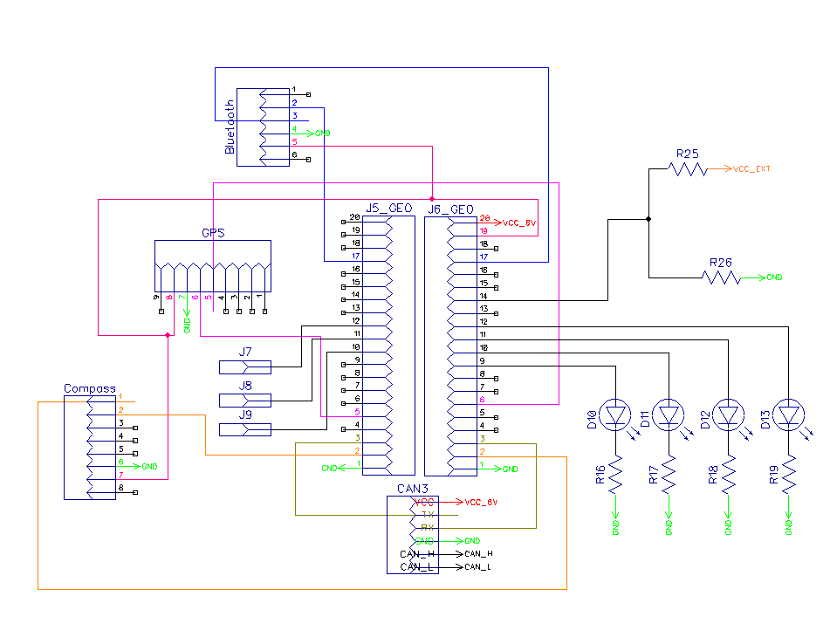Click the VCC_EXT net label

[751, 168]
